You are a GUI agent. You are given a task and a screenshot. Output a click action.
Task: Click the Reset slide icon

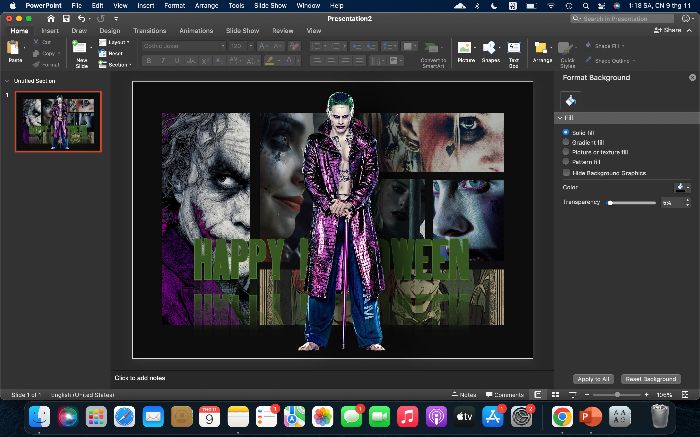click(103, 54)
